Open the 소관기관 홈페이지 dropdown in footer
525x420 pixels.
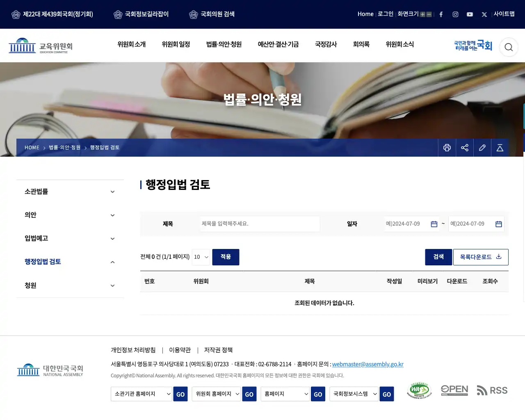click(142, 394)
